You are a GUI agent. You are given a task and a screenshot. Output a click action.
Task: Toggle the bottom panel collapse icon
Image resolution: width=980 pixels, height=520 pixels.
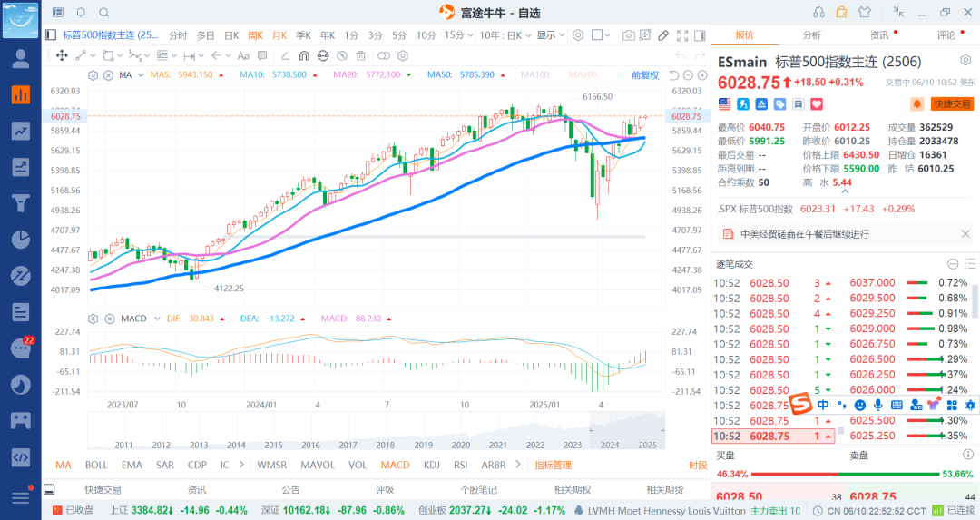coord(49,489)
